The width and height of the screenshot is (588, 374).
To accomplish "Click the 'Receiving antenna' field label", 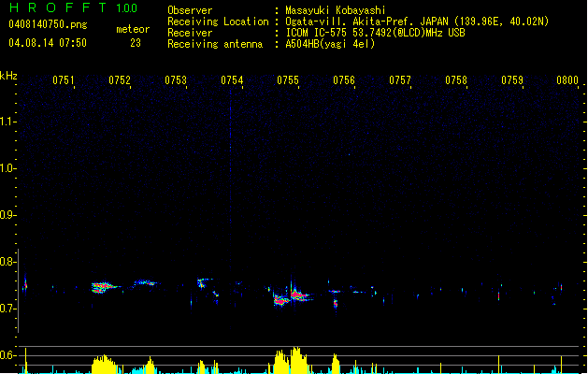I will [215, 44].
